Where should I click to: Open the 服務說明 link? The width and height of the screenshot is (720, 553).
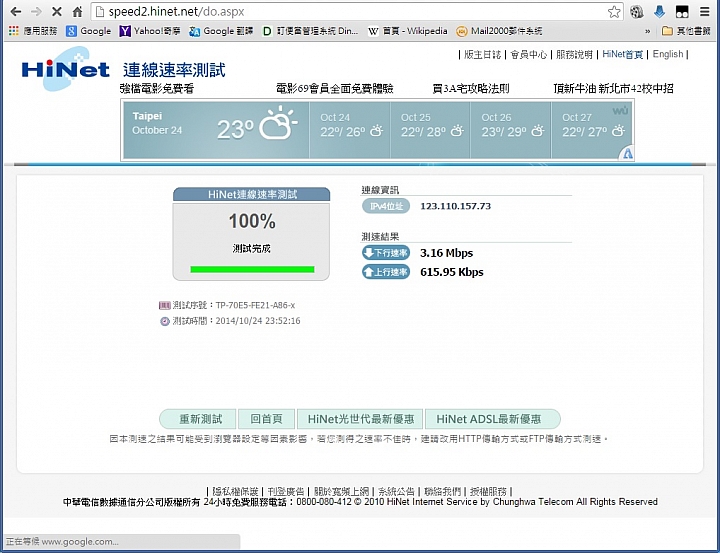[x=574, y=54]
